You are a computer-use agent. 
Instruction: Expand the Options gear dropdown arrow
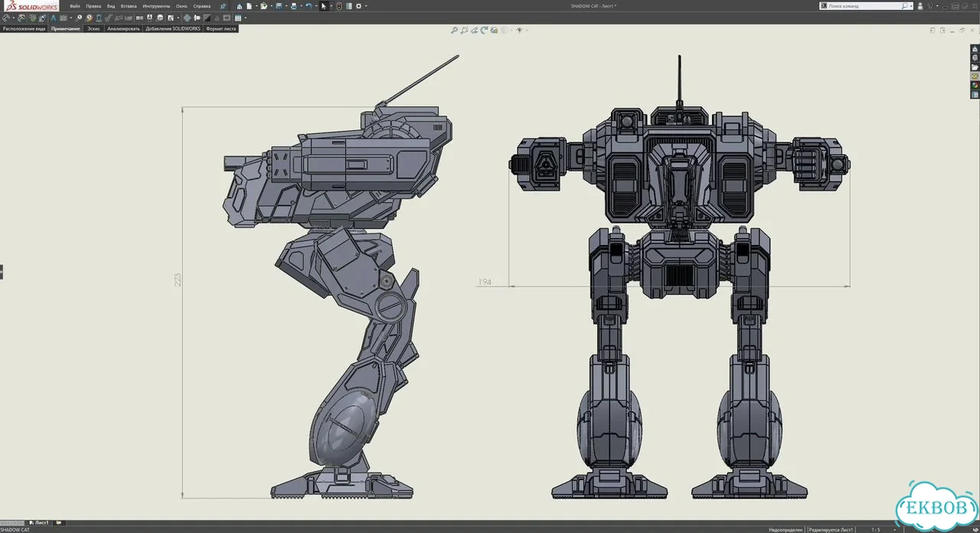[x=366, y=6]
